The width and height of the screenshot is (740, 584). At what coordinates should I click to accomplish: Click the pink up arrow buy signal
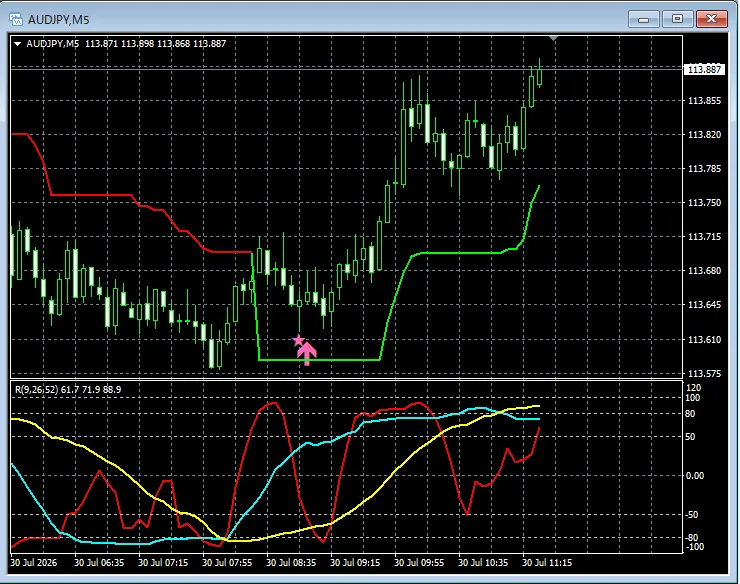click(307, 354)
